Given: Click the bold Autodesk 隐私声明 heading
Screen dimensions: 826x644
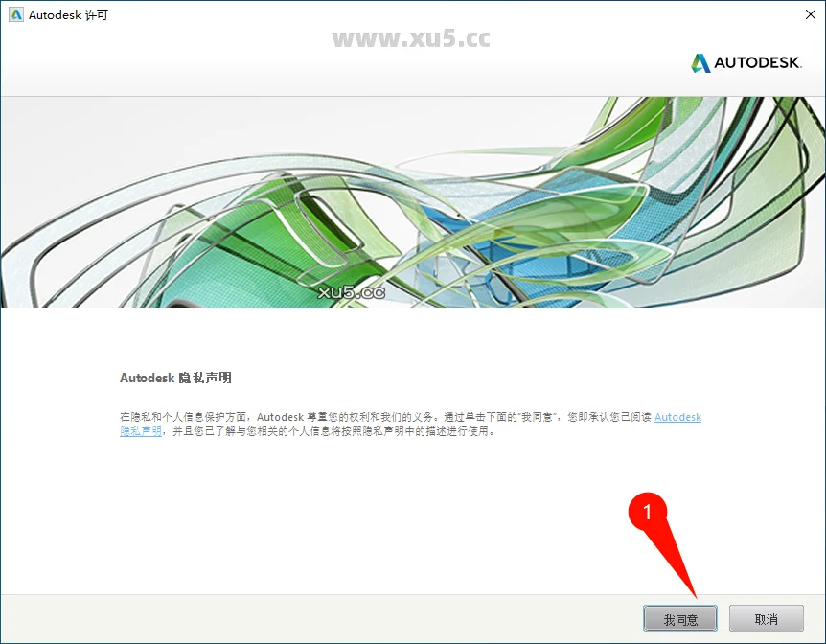Looking at the screenshot, I should pyautogui.click(x=175, y=378).
